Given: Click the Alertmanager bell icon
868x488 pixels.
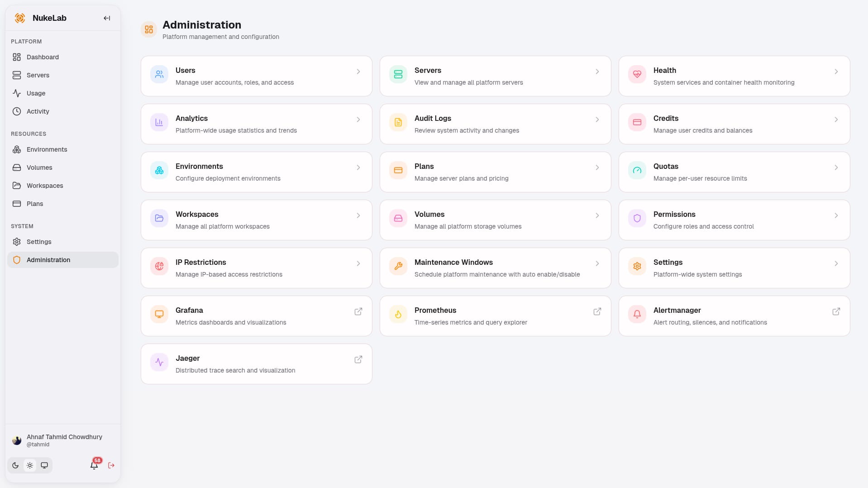Looking at the screenshot, I should (x=637, y=314).
